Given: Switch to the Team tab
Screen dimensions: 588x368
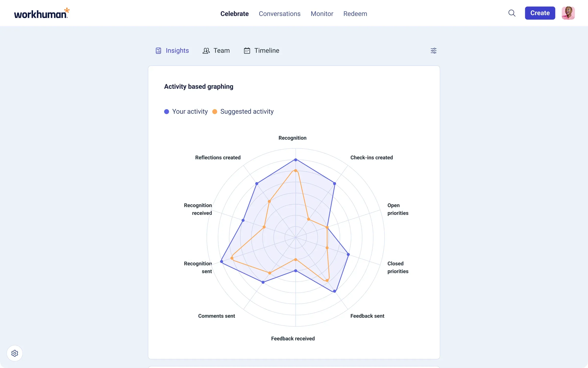Looking at the screenshot, I should (x=216, y=51).
